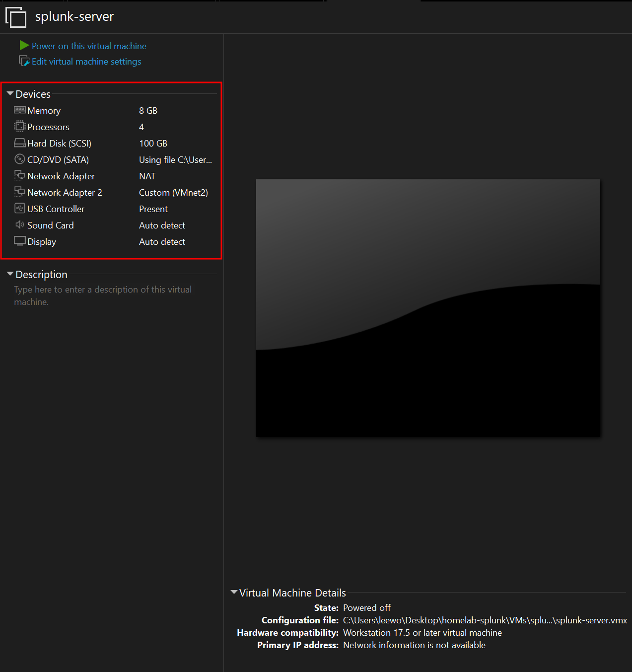Viewport: 632px width, 672px height.
Task: Click the Primary IP address: label
Action: 298,645
